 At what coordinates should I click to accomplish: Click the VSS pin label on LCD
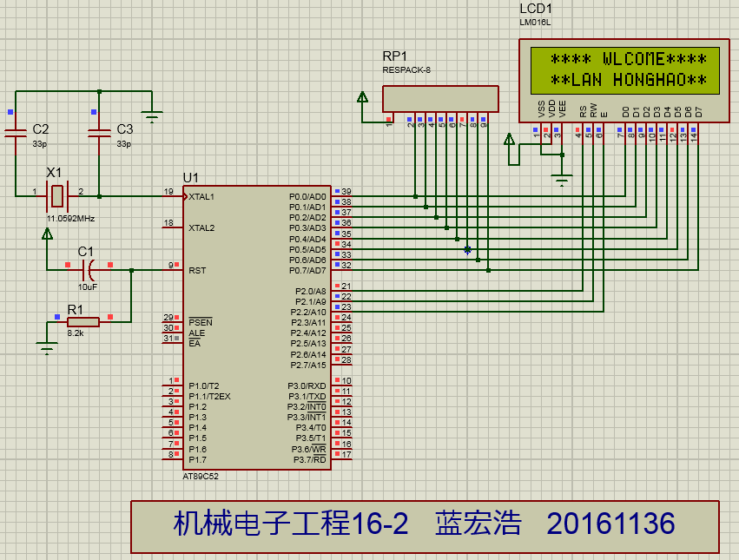point(541,109)
